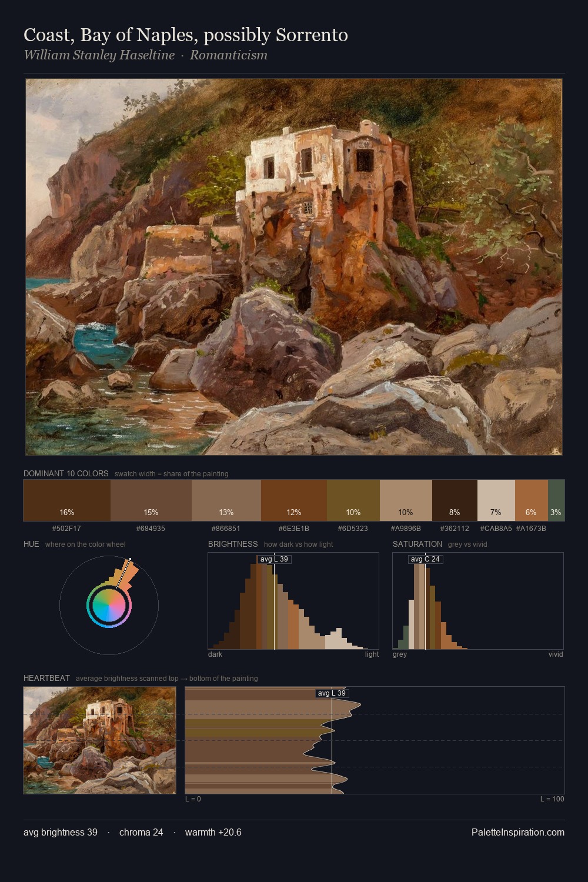Click the hue color wheel
The image size is (588, 882).
pyautogui.click(x=109, y=604)
